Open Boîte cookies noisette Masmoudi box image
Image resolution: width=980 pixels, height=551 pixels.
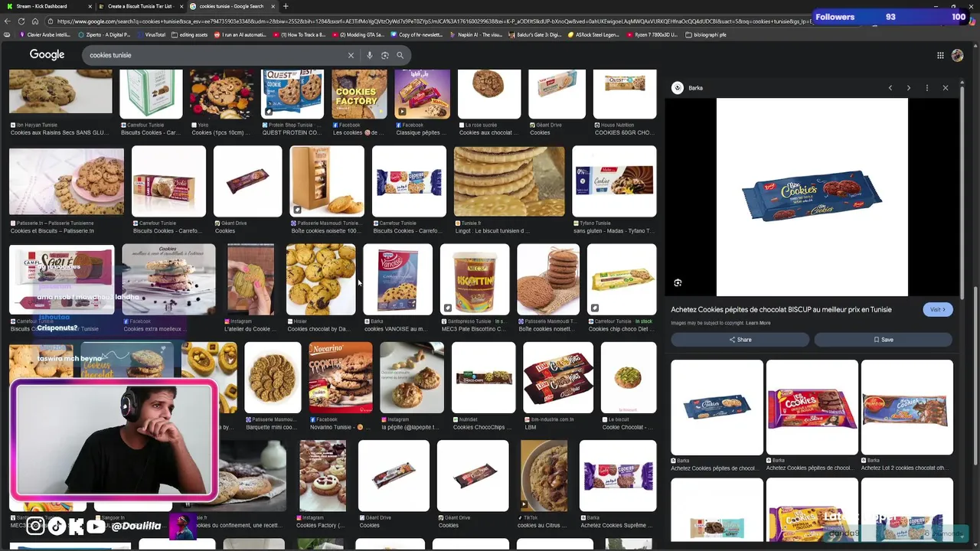pyautogui.click(x=327, y=181)
